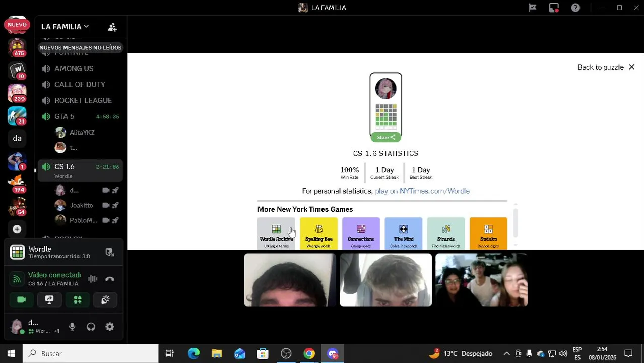Open server with 194 notification badge
Image resolution: width=644 pixels, height=363 pixels.
click(17, 184)
